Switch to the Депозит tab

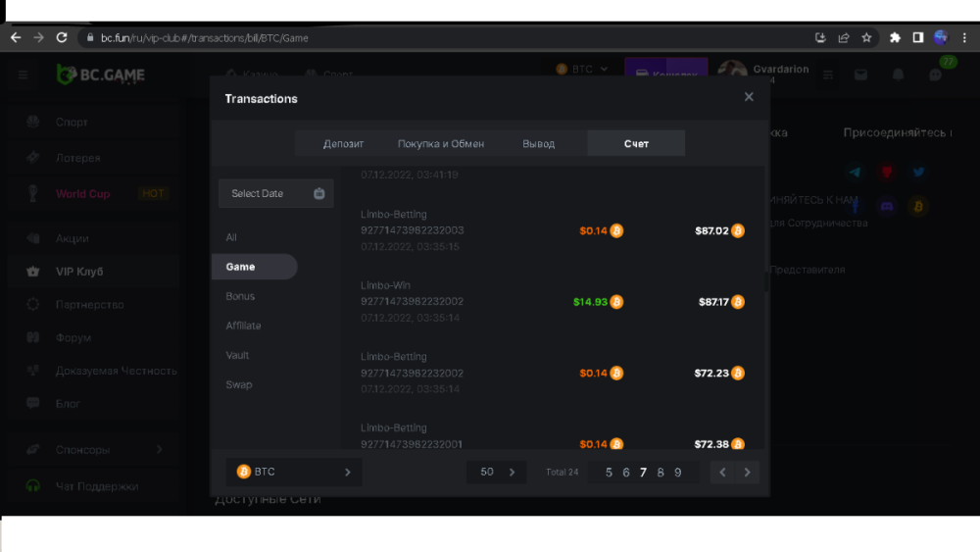pos(343,143)
